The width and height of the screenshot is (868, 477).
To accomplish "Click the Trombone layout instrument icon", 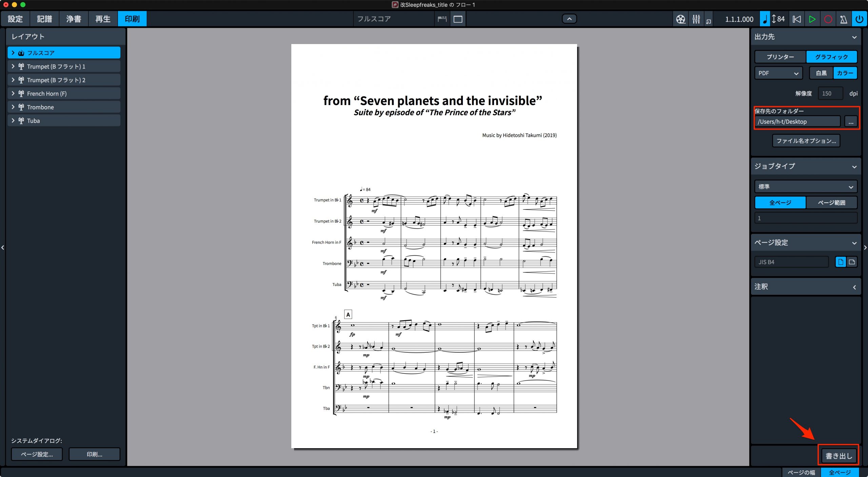I will [x=21, y=107].
